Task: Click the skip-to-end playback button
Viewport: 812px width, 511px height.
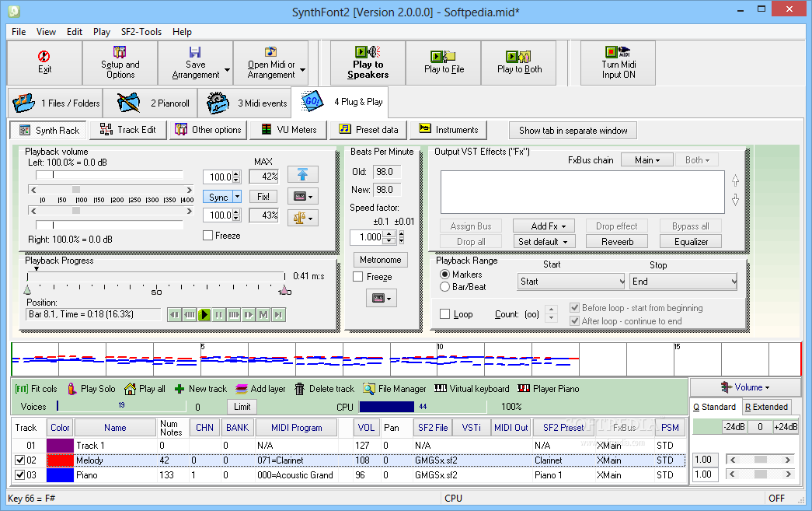Action: click(x=279, y=314)
